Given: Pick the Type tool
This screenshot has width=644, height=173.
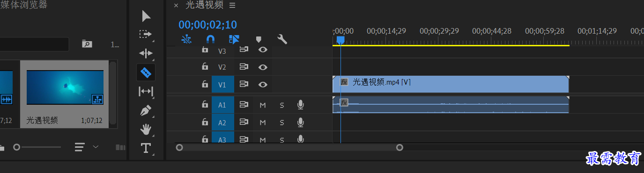Looking at the screenshot, I should (x=146, y=148).
